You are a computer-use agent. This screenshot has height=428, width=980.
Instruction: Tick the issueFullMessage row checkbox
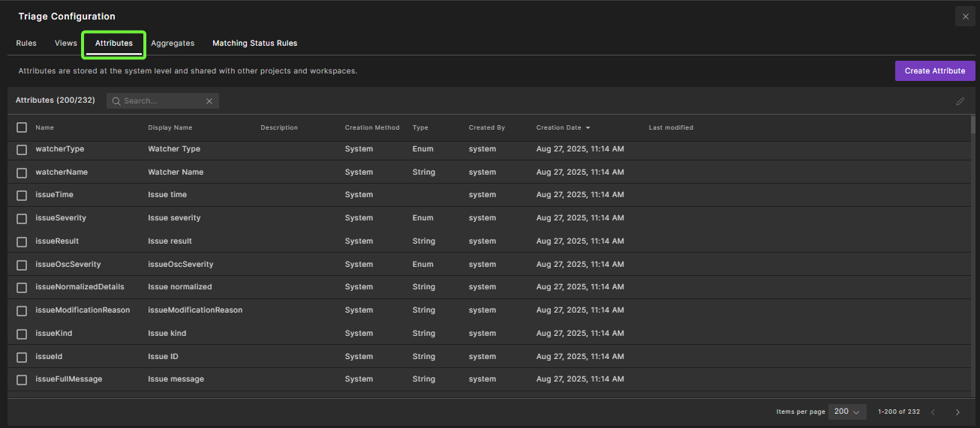click(x=22, y=379)
